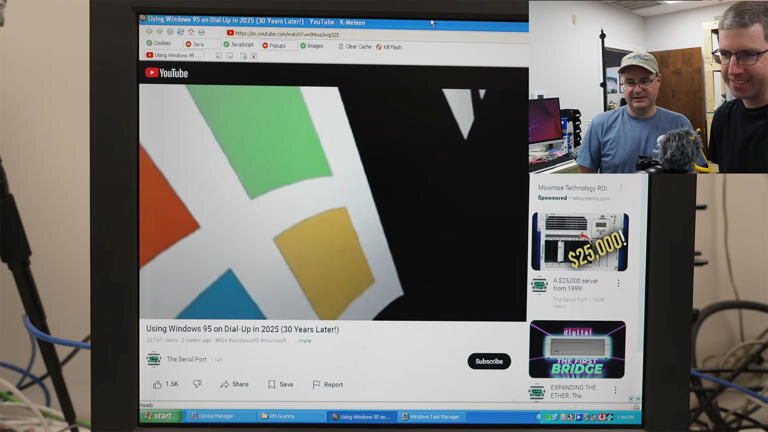Click the Print toolbar icon
768x432 pixels.
201,31
